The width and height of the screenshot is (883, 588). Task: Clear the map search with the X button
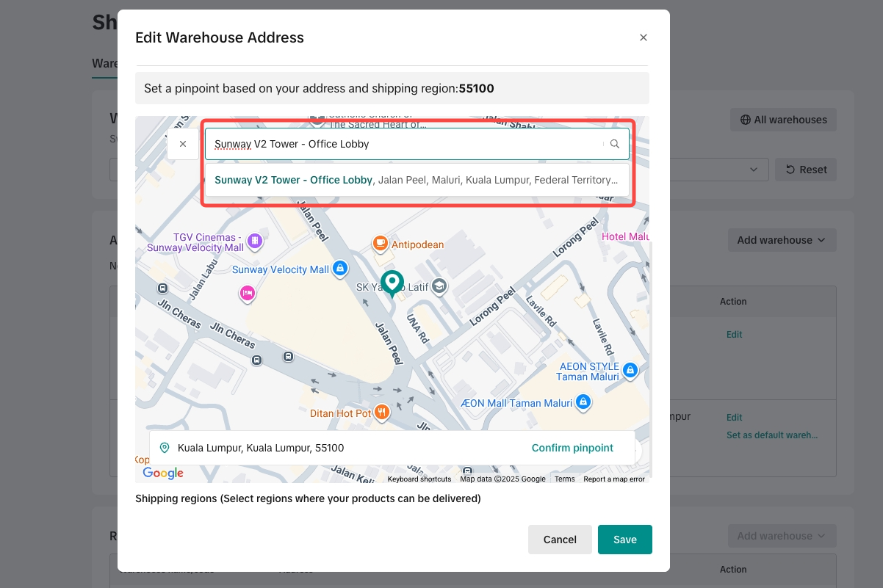point(183,144)
